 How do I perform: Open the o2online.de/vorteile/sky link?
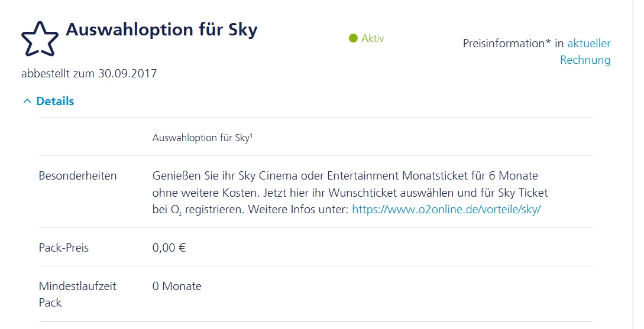tap(446, 209)
